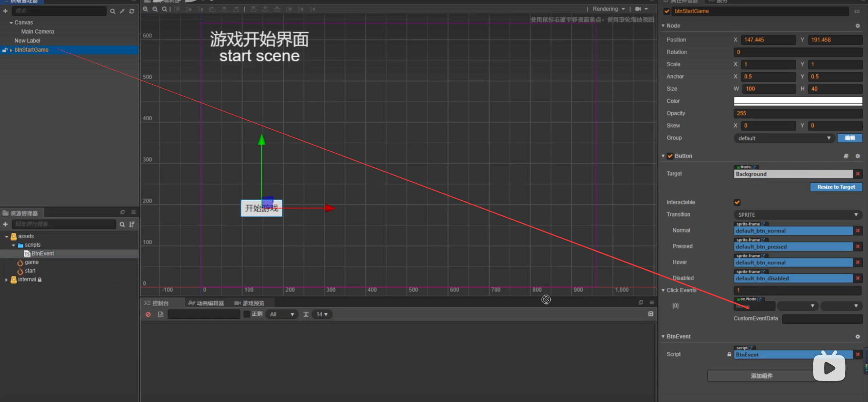Click the assets search magnifier icon
The width and height of the screenshot is (868, 402).
(122, 224)
